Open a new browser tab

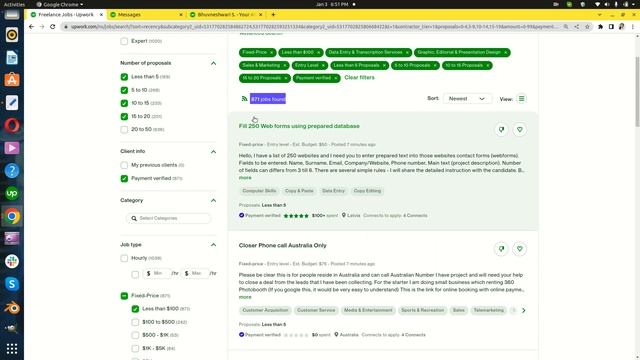click(273, 15)
